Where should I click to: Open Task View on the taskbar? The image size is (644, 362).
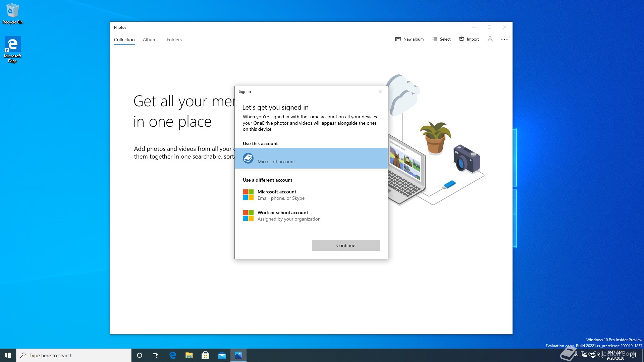[156, 355]
